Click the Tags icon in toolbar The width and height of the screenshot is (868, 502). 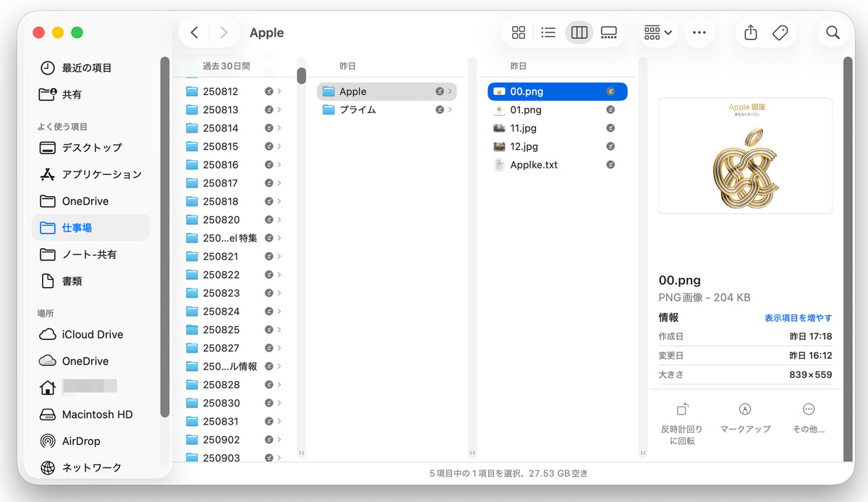point(780,33)
